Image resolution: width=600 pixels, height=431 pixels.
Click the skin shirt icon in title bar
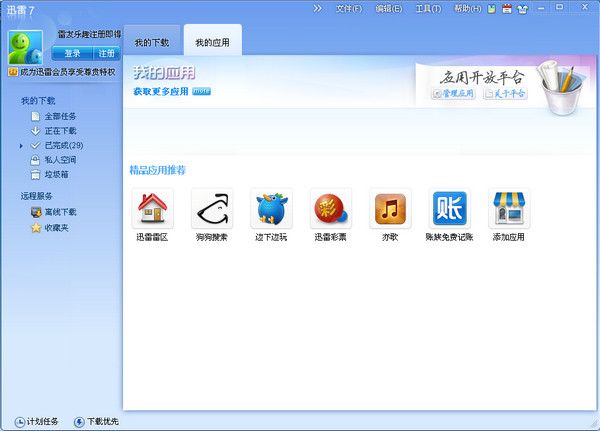pyautogui.click(x=522, y=9)
